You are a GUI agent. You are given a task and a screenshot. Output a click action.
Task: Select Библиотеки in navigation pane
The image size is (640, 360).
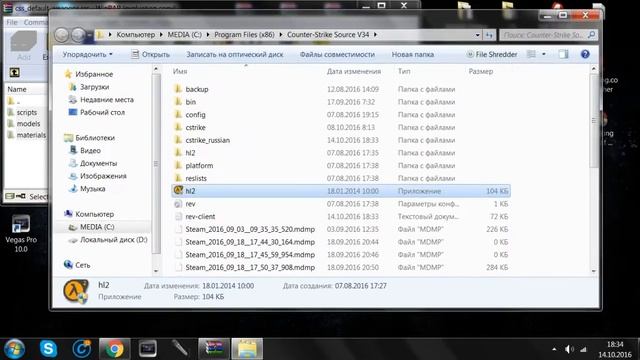[x=95, y=138]
